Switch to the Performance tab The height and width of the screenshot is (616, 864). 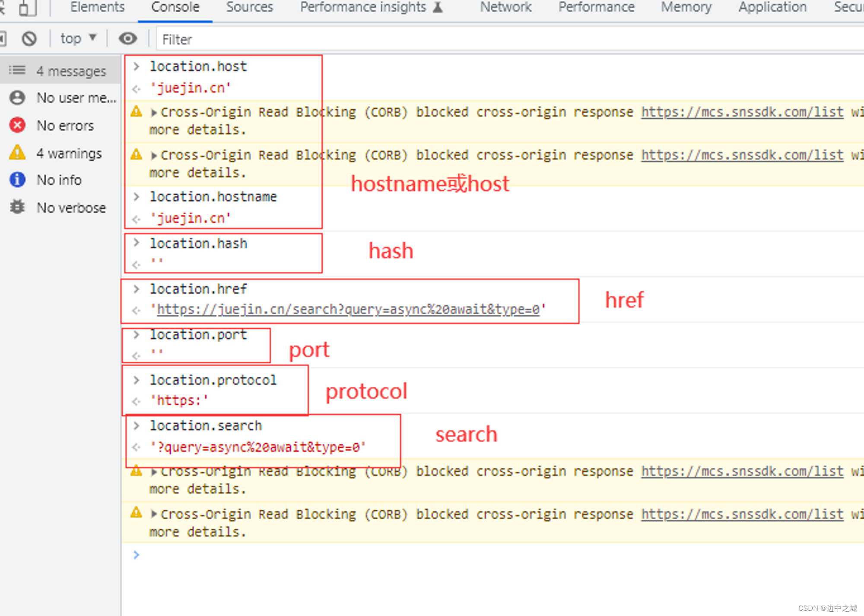click(x=596, y=7)
